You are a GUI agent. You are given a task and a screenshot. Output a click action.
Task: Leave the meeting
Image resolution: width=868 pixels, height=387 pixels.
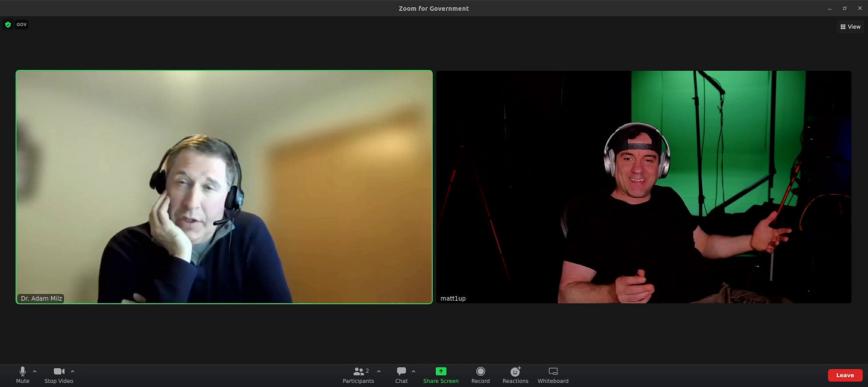tap(845, 375)
